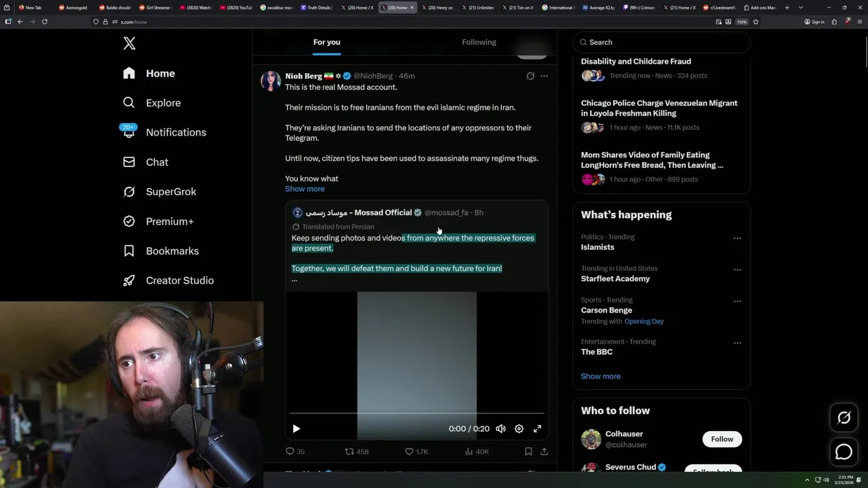
Task: Switch to the For you tab
Action: 327,42
